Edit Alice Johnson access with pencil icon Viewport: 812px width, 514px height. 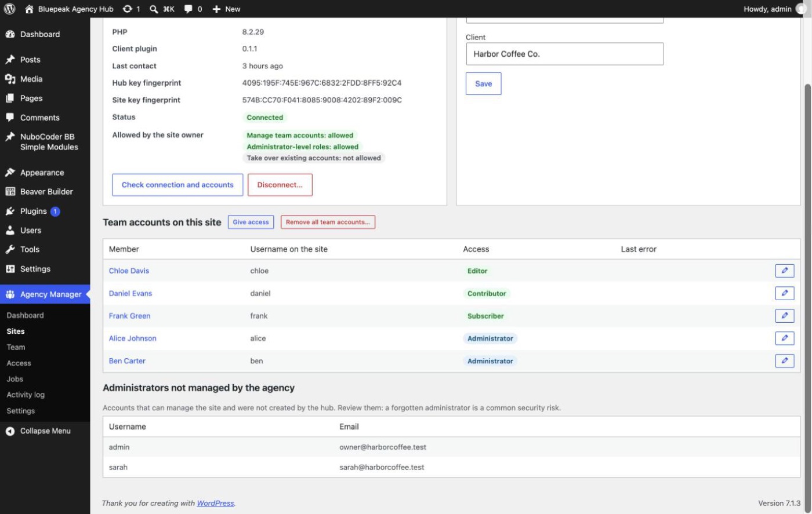pyautogui.click(x=784, y=338)
